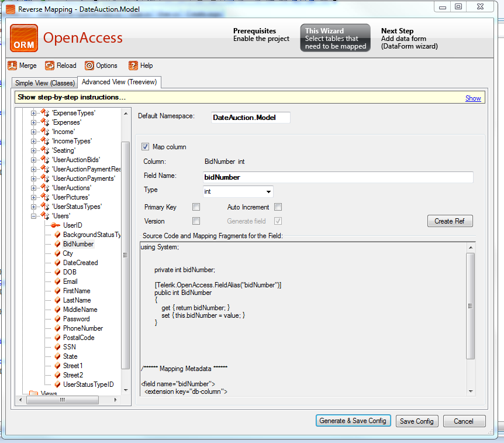Select the MiddleName tree item
The image size is (504, 443).
[x=80, y=310]
